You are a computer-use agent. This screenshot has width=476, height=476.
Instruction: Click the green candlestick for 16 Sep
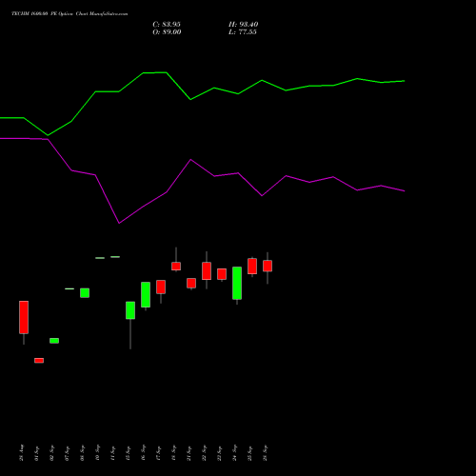(146, 294)
